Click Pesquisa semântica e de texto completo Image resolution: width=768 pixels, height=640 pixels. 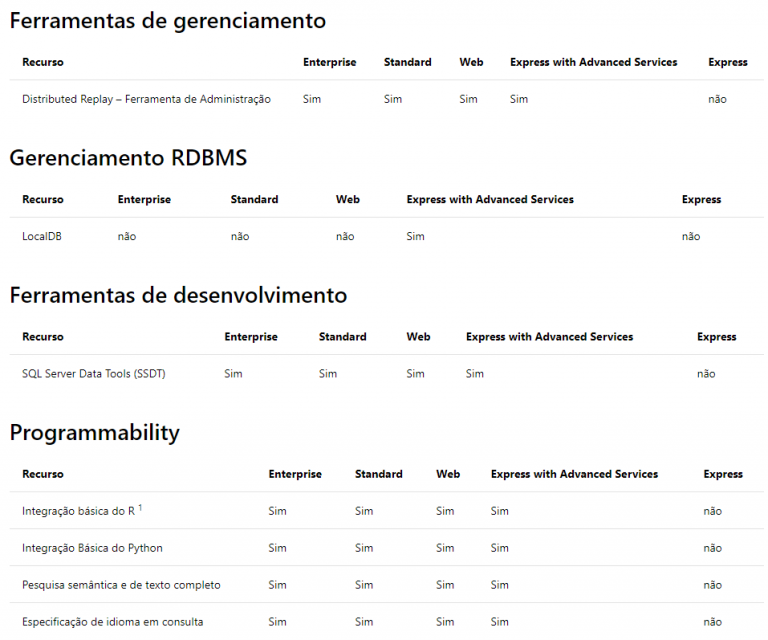pos(121,585)
